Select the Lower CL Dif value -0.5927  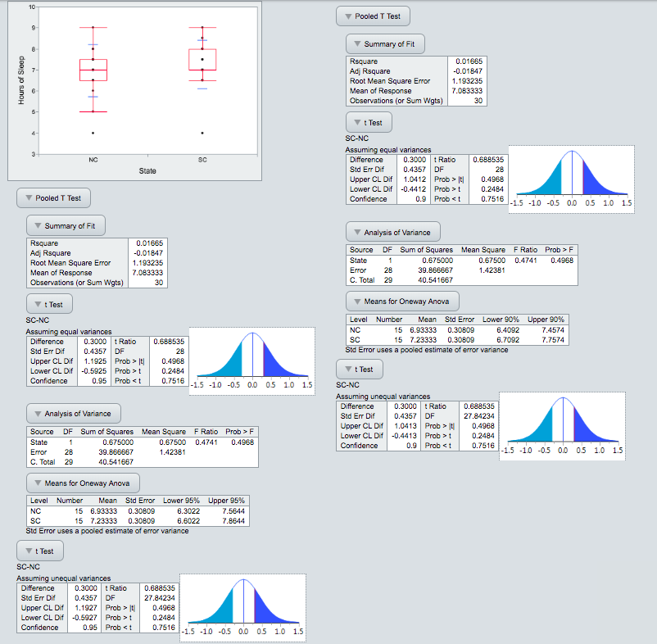[x=84, y=618]
